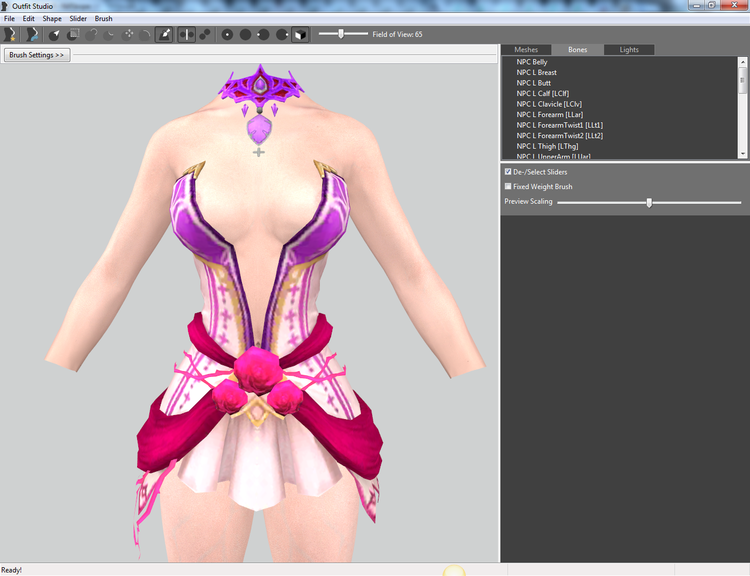
Task: Uncheck the De-/Select Sliders checkbox
Action: tap(508, 171)
